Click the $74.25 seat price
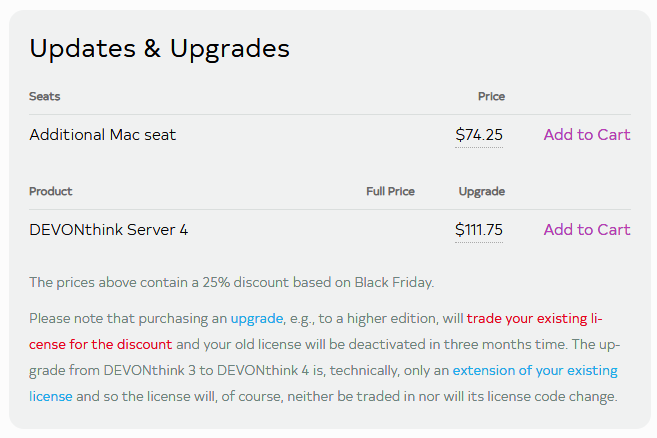 tap(479, 135)
